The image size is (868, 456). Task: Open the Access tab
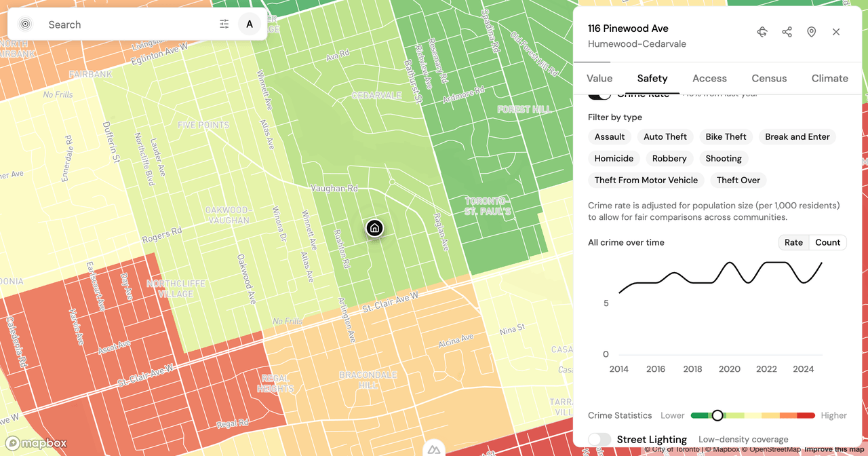pyautogui.click(x=709, y=79)
